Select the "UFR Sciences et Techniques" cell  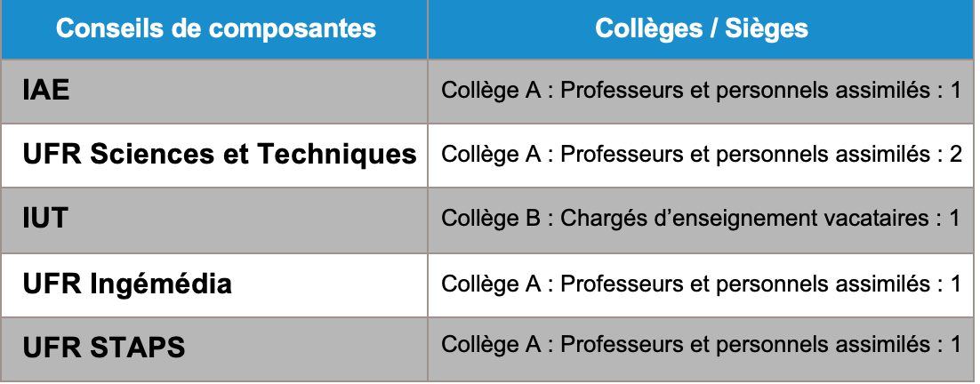click(x=220, y=155)
